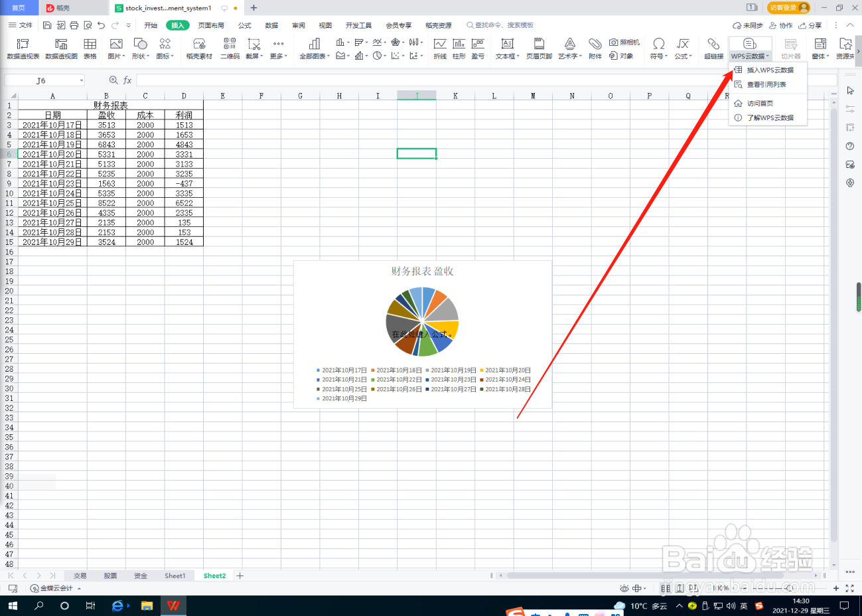The width and height of the screenshot is (862, 616).
Task: Click the save icon in quick access toolbar
Action: click(x=47, y=25)
